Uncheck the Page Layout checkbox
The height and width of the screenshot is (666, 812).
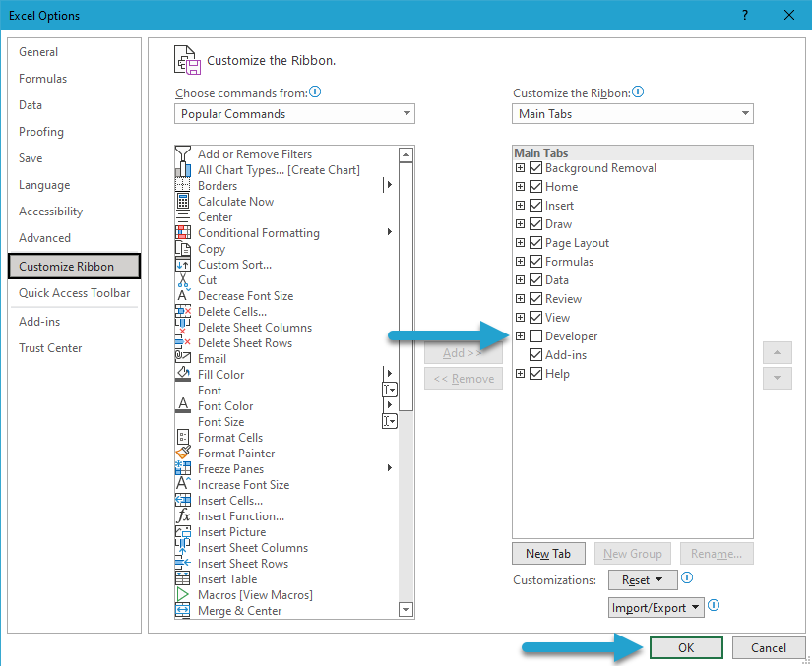(536, 243)
